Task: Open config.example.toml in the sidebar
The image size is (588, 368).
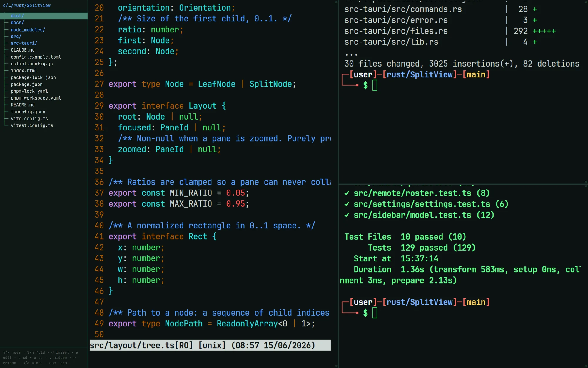Action: click(36, 57)
